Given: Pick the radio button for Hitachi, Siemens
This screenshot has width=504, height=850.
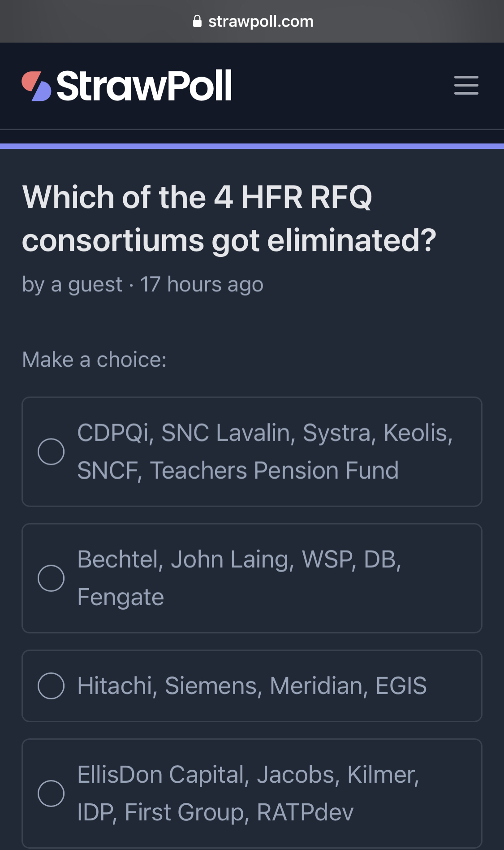Looking at the screenshot, I should [x=51, y=685].
